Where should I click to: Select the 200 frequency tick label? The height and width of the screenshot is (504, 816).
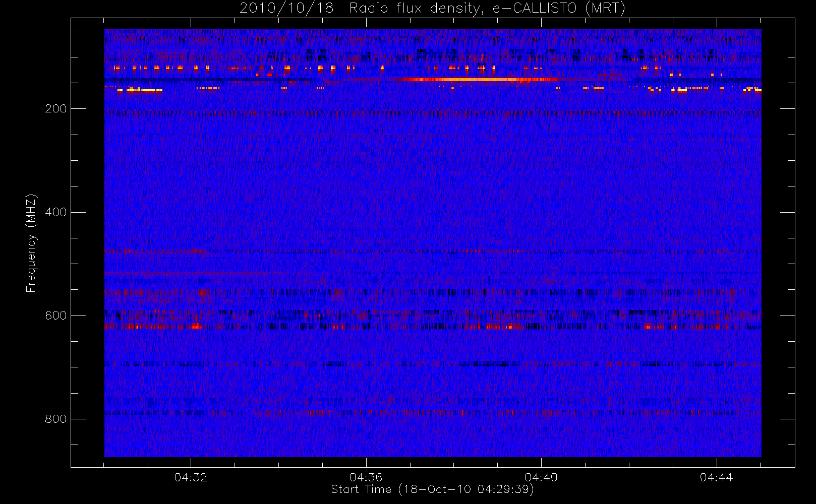[x=55, y=108]
